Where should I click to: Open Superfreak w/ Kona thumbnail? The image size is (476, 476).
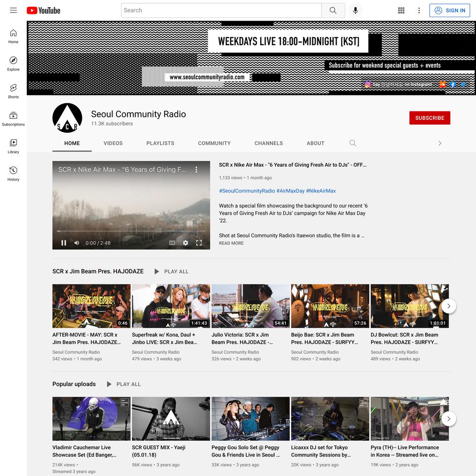tap(171, 306)
